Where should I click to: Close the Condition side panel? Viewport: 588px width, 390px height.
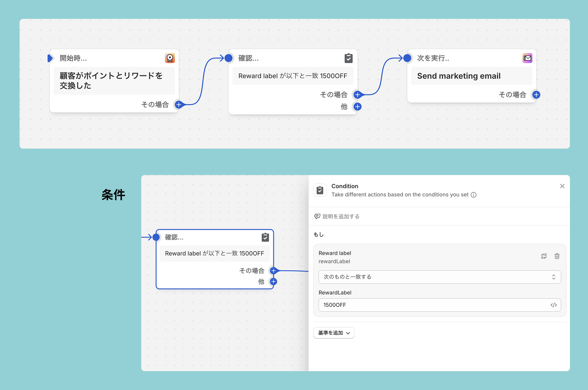coord(562,186)
